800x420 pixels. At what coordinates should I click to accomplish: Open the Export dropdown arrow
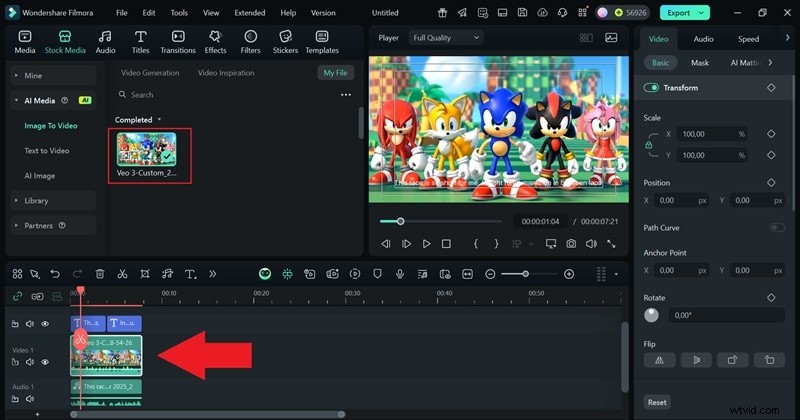(702, 13)
